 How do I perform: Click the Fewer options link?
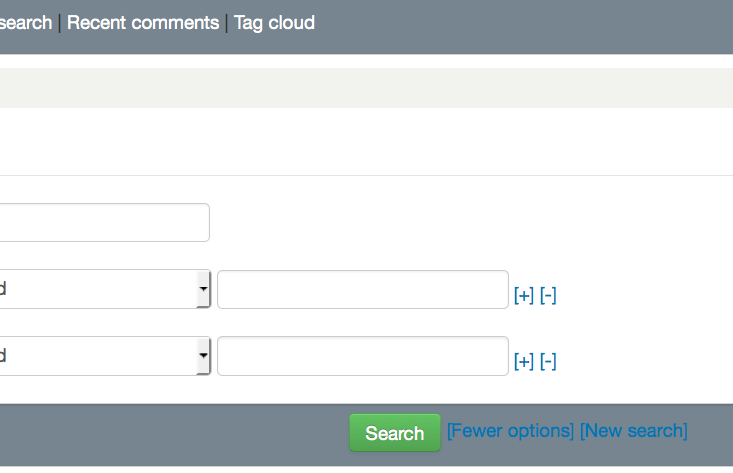pos(510,431)
